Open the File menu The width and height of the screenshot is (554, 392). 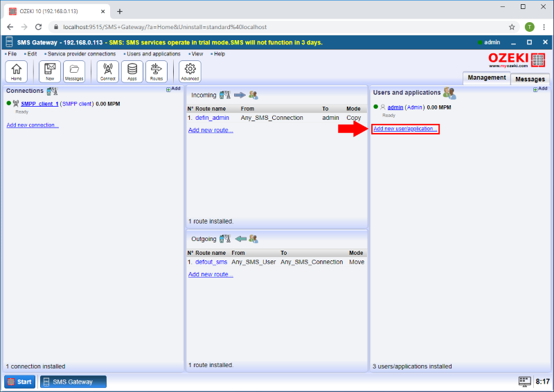coord(12,54)
